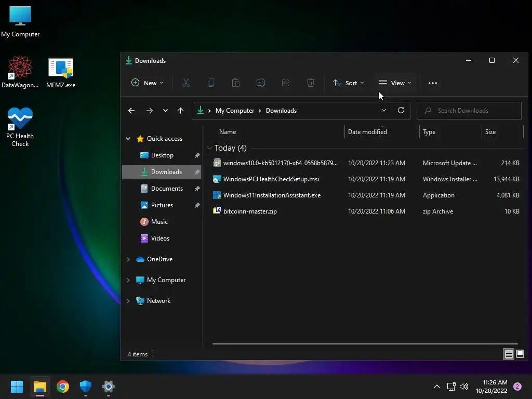The image size is (532, 399).
Task: Open the View dropdown menu
Action: point(395,83)
